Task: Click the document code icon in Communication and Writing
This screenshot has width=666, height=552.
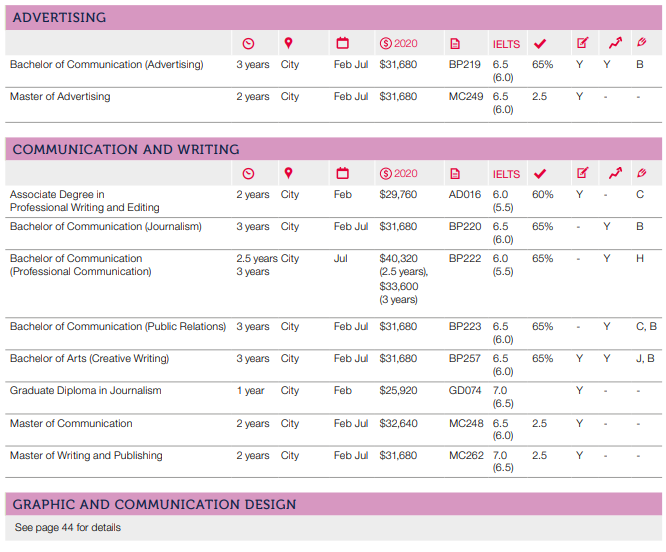Action: click(x=455, y=174)
